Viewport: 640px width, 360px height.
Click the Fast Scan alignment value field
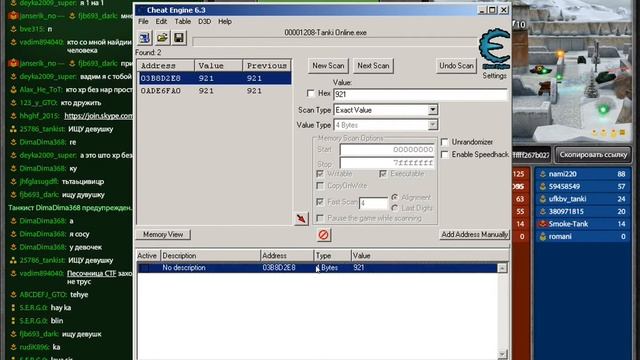click(x=373, y=203)
